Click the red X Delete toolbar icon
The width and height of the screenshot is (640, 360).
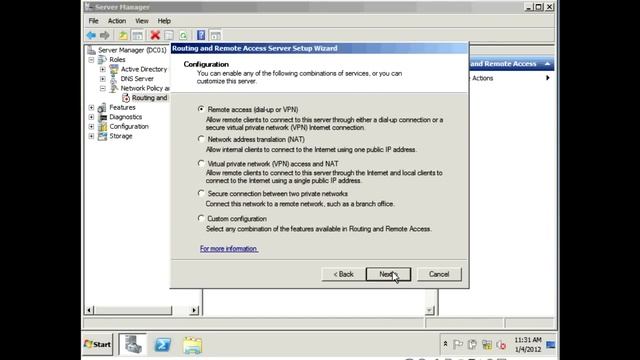(x=155, y=36)
